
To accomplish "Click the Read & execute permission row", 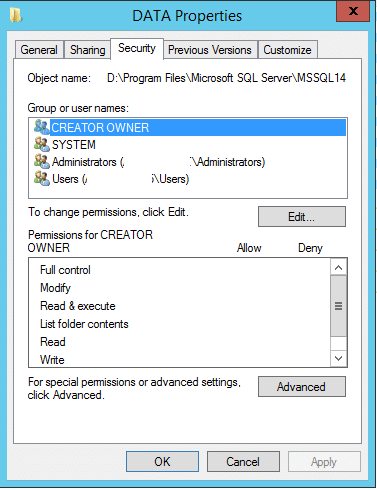I will 180,306.
